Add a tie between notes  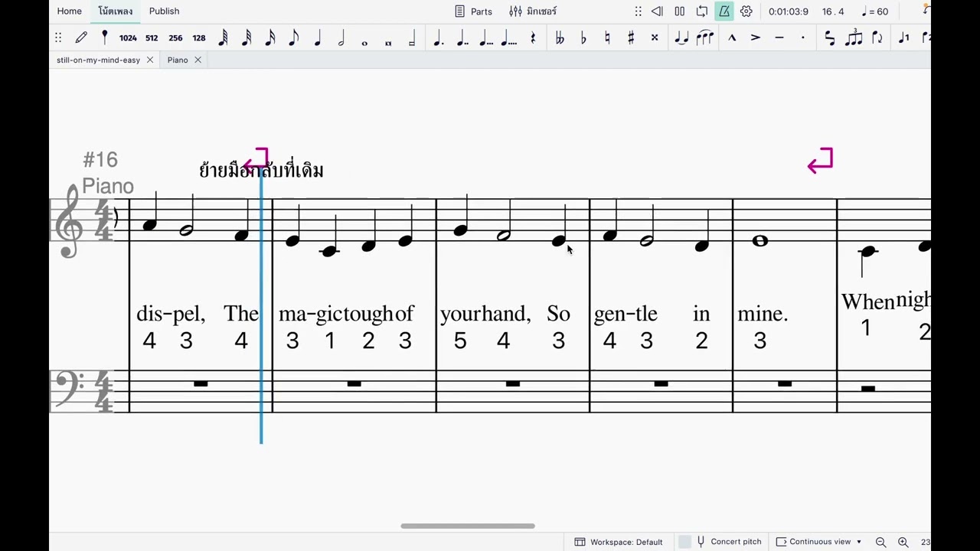pos(681,37)
